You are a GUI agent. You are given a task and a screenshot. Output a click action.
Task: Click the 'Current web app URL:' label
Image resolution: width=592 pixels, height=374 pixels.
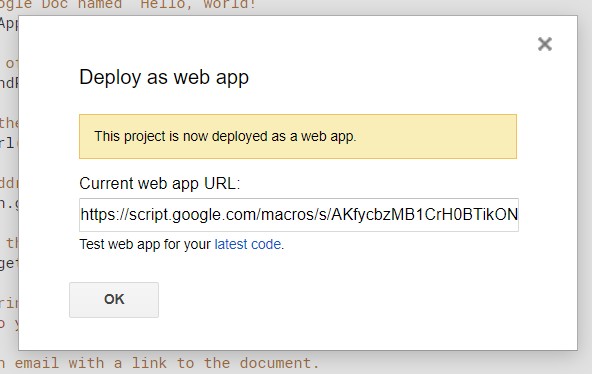(160, 183)
